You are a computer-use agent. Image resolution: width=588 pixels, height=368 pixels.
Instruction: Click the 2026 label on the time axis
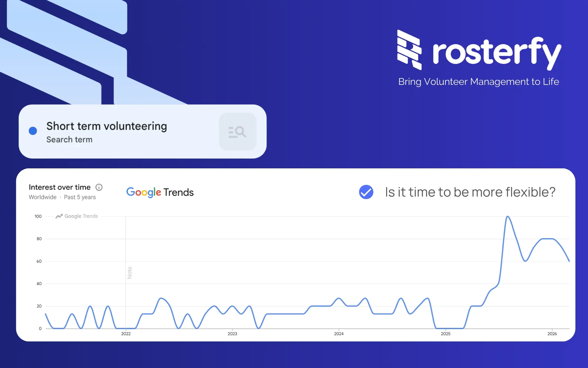point(552,334)
